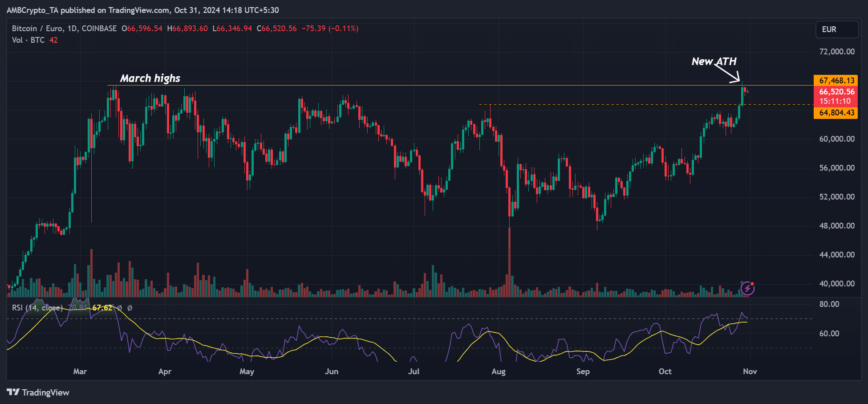868x404 pixels.
Task: Click the TradingView logo at bottom
Action: click(x=38, y=392)
